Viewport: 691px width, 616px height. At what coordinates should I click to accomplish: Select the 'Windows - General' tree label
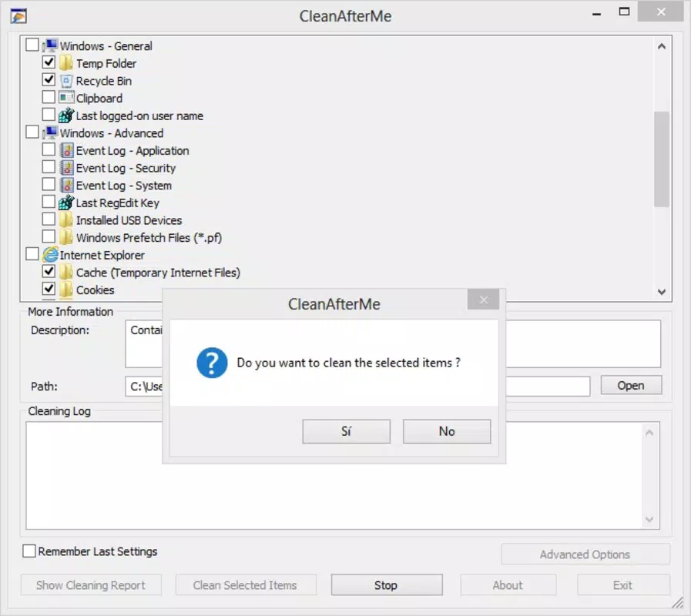[106, 46]
